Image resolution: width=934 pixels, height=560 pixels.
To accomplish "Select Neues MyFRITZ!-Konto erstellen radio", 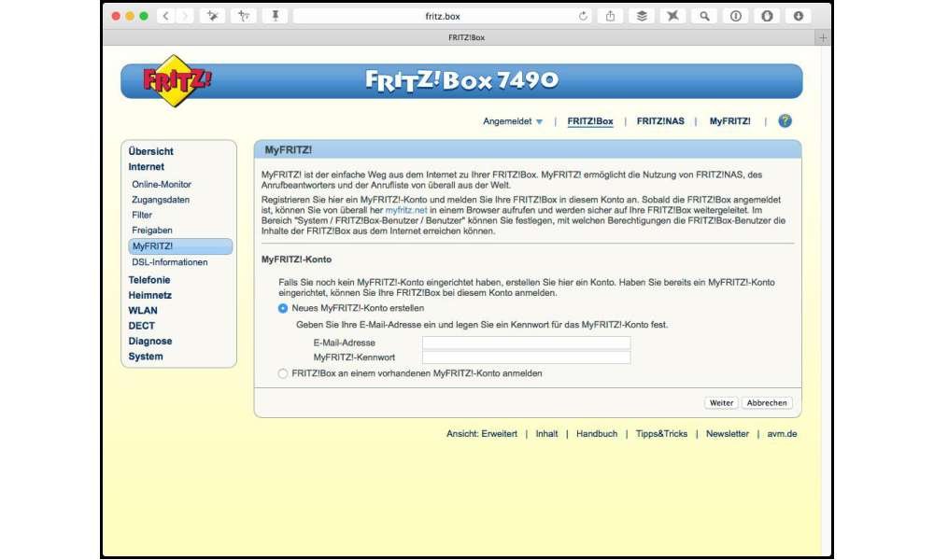I will (x=283, y=308).
